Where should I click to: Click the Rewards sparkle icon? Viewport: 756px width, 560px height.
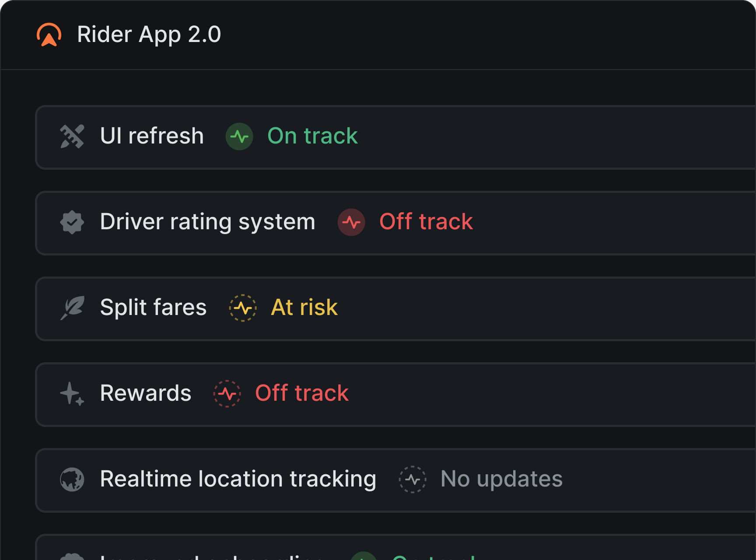pos(72,394)
